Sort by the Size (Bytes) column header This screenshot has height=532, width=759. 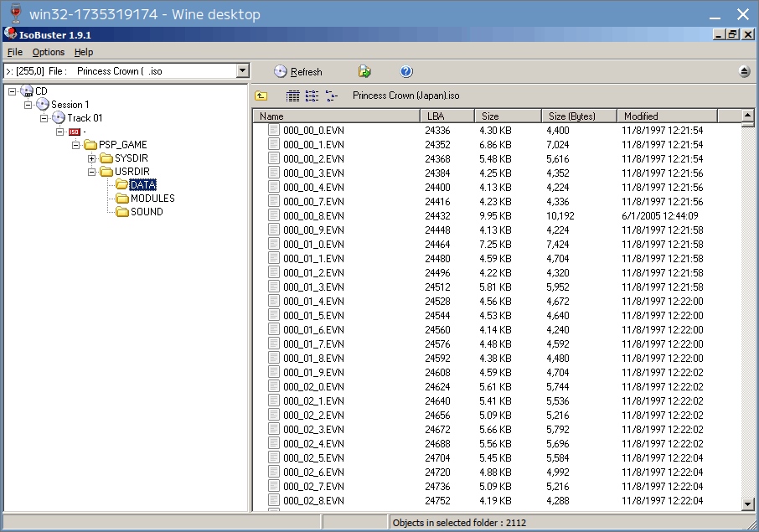(580, 116)
